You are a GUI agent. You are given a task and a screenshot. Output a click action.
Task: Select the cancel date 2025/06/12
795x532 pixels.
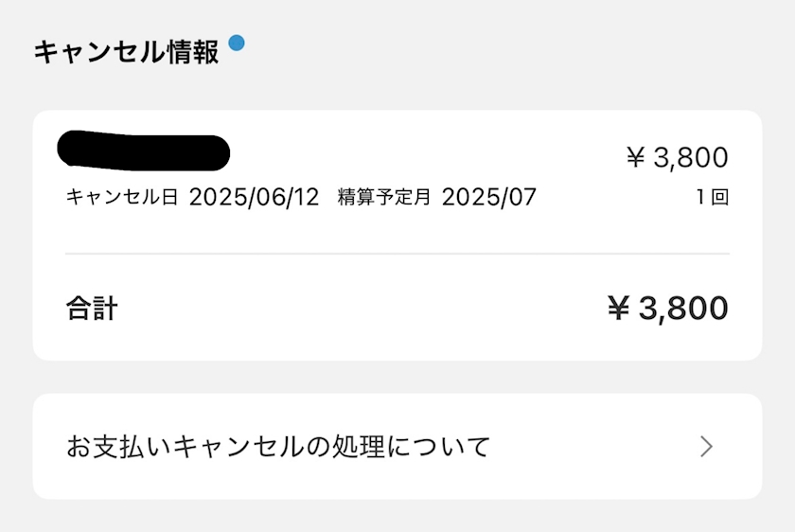coord(255,198)
